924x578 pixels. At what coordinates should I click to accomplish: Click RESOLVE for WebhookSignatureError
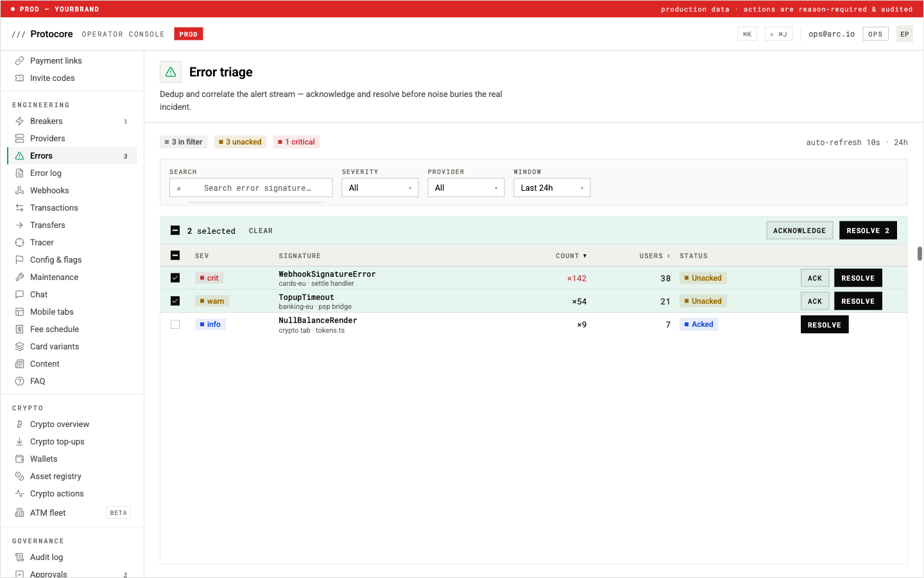point(858,278)
